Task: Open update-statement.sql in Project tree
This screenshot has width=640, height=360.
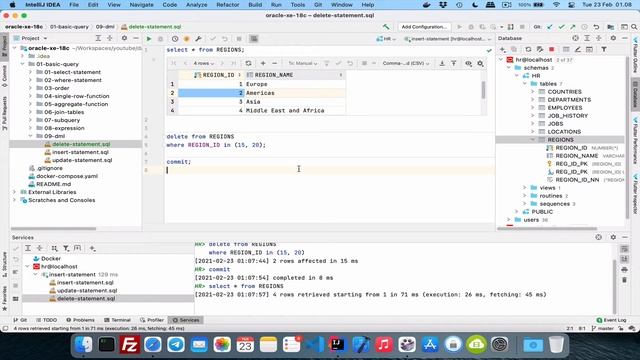Action: tap(82, 160)
